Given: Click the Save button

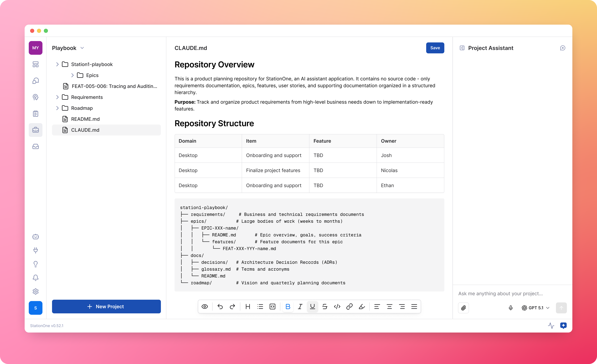Looking at the screenshot, I should pos(435,48).
